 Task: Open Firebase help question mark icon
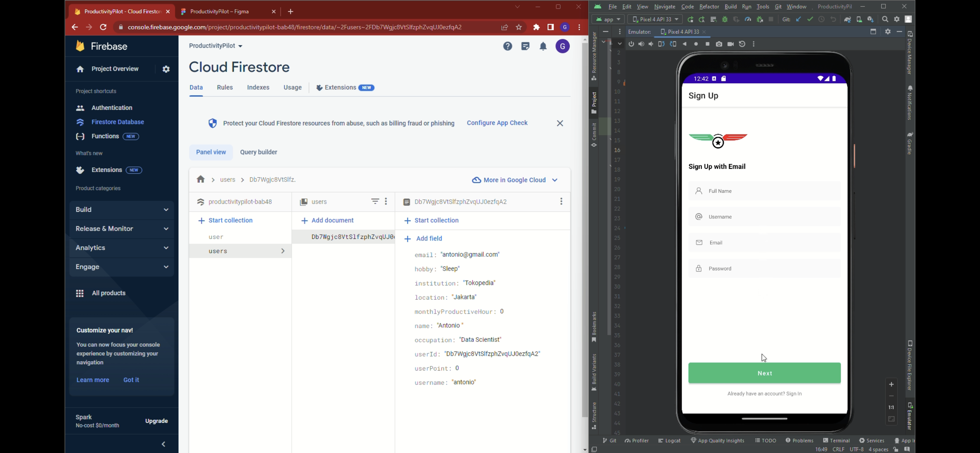507,46
